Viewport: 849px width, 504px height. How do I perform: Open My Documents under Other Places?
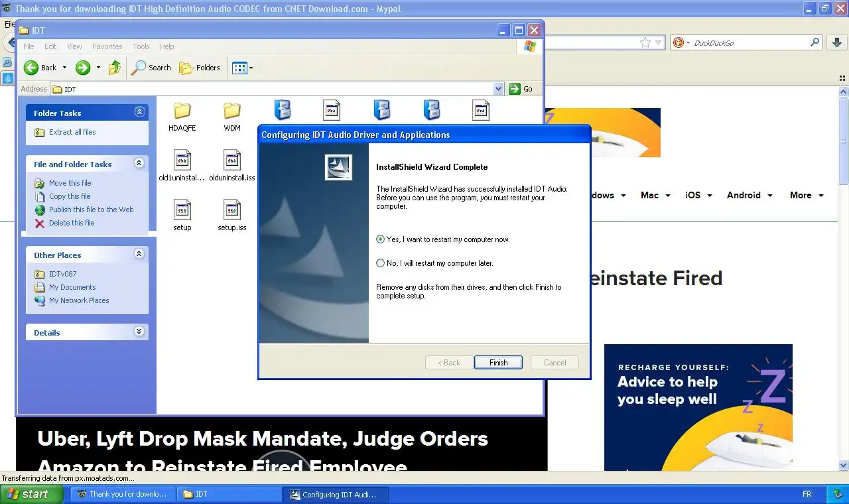pos(72,287)
